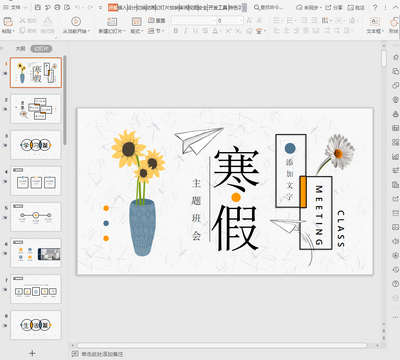Click the speaker audio icon in right sidebar
Image resolution: width=400 pixels, height=360 pixels.
click(x=395, y=241)
